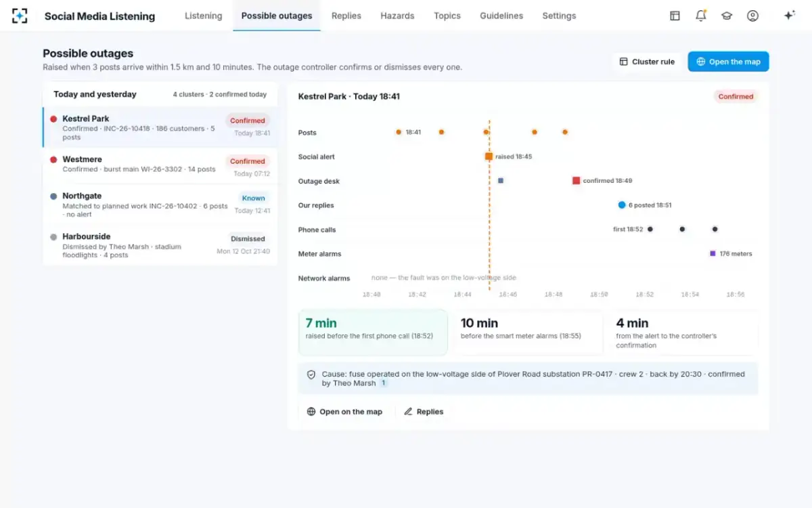Click the Today and yesterday heading

[x=95, y=94]
